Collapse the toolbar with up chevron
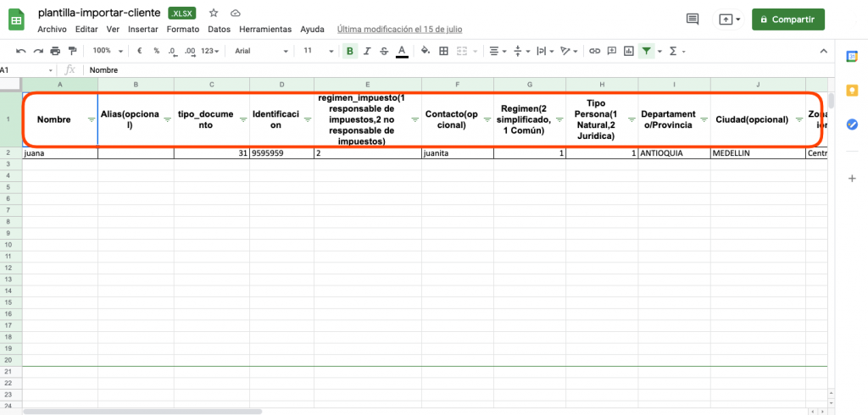 coord(824,51)
